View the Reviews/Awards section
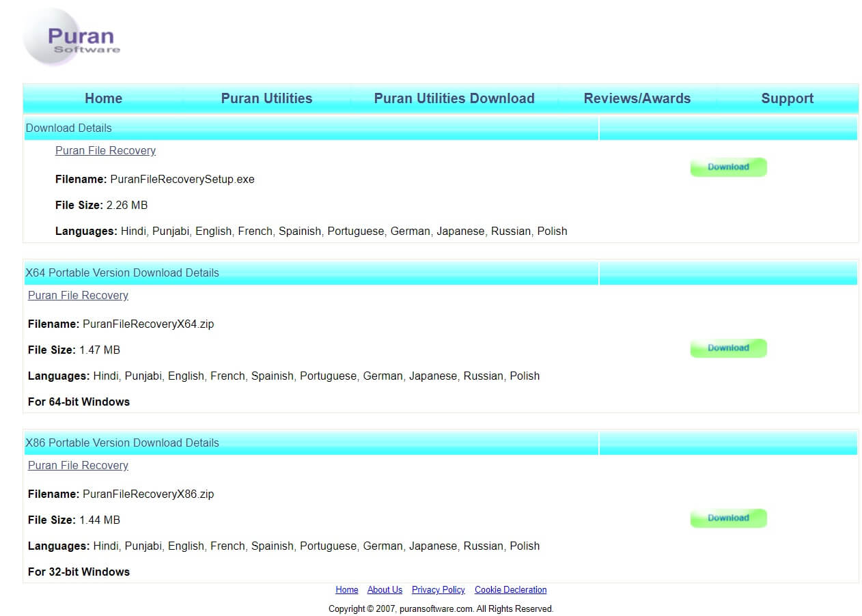Viewport: 862px width, 616px height. tap(637, 98)
